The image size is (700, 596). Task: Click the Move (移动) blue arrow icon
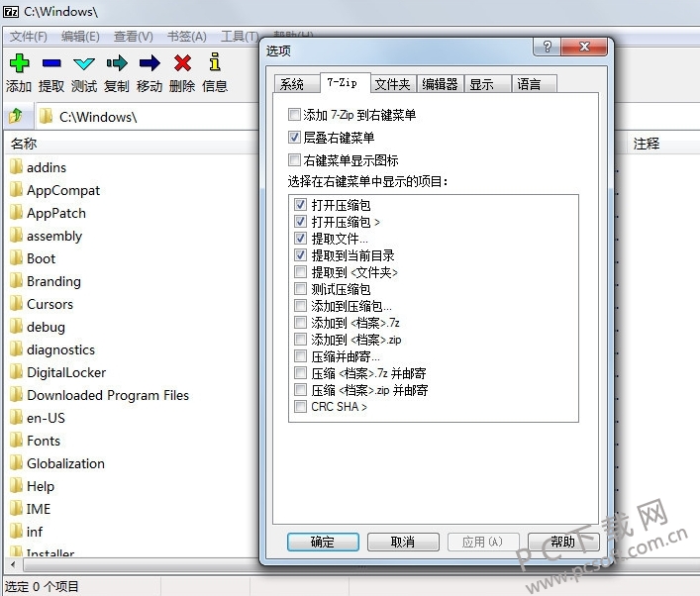pyautogui.click(x=150, y=63)
